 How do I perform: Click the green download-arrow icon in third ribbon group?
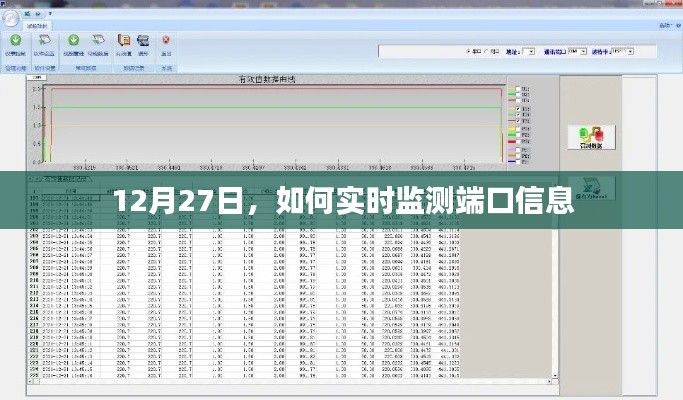pos(74,40)
